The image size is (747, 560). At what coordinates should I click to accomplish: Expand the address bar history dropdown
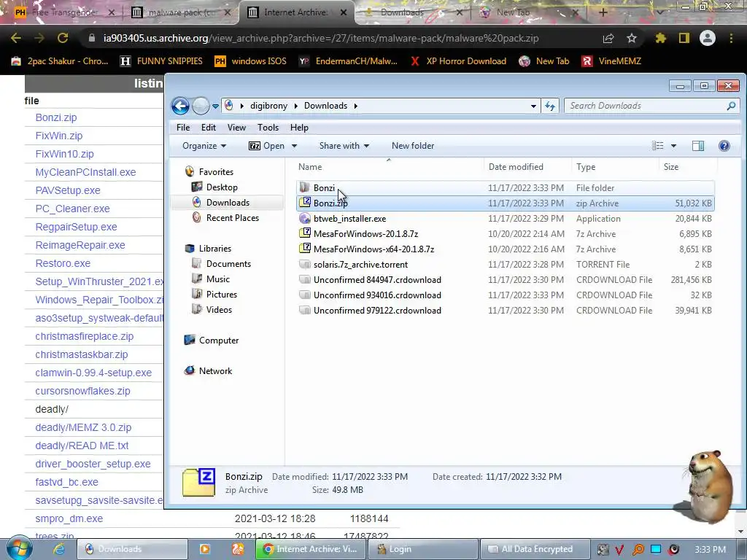tap(533, 106)
